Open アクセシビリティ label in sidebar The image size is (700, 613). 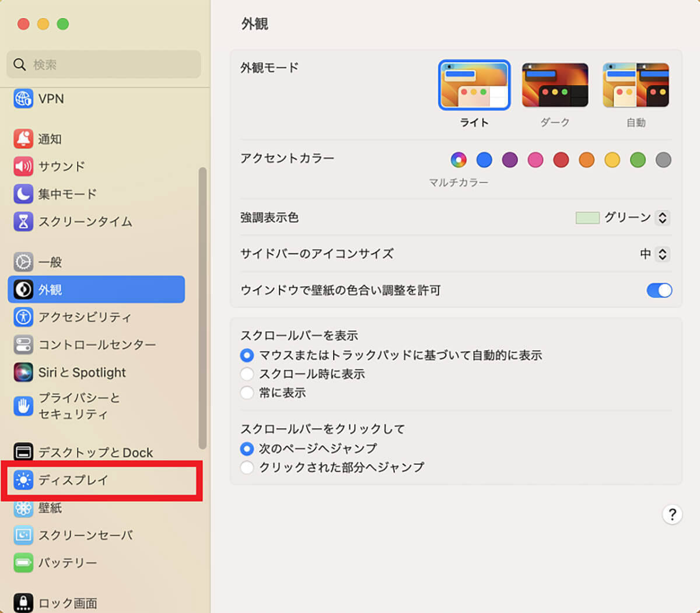(x=85, y=317)
